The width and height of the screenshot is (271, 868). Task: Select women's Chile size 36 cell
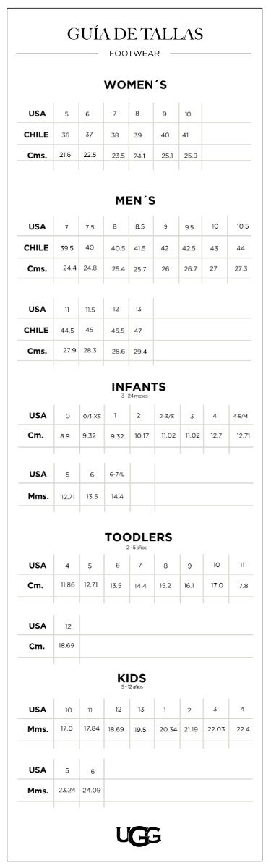[66, 135]
